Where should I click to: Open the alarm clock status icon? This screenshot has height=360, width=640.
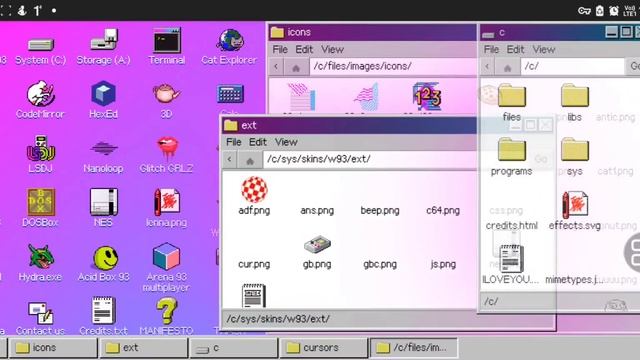[x=614, y=11]
